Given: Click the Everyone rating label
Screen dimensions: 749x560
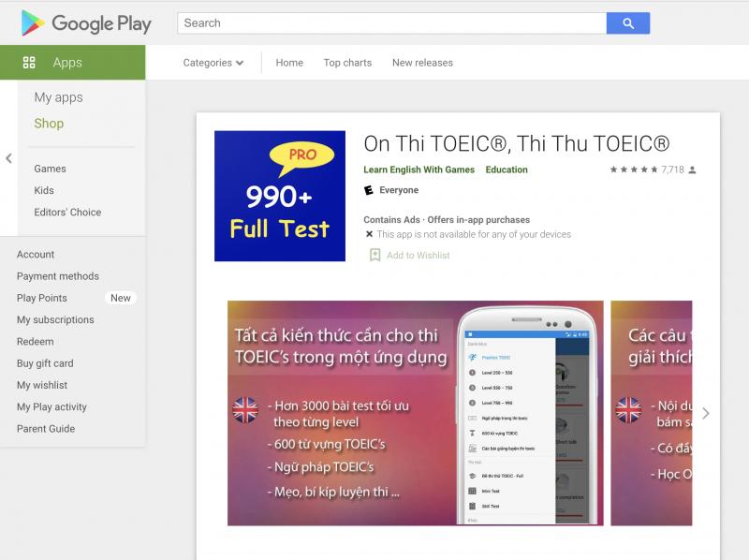Looking at the screenshot, I should [x=399, y=190].
